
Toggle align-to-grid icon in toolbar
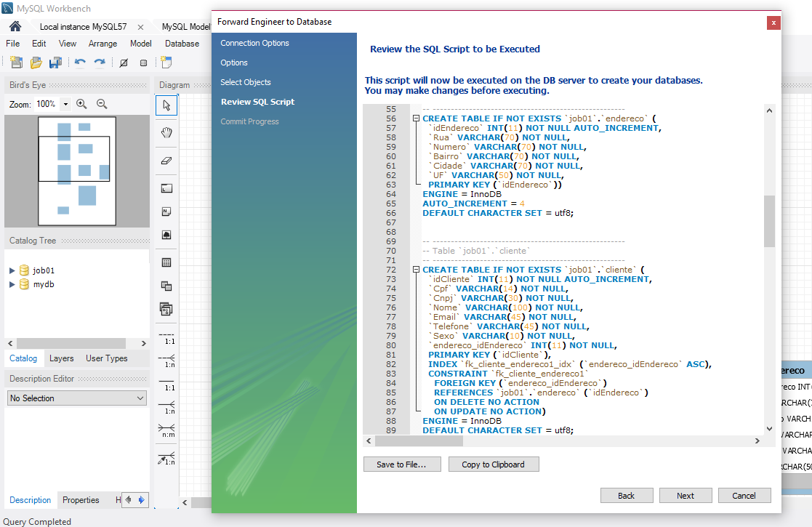143,63
